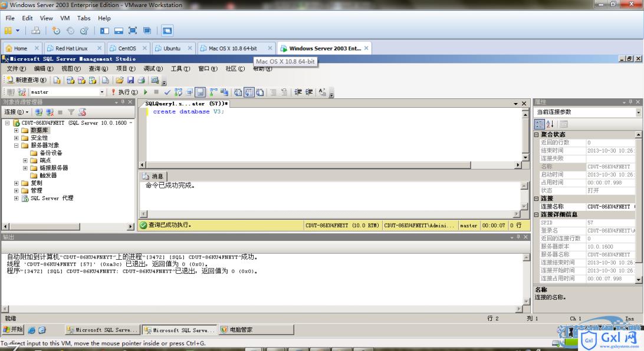
Task: Click the green debug play arrow
Action: coord(146,92)
